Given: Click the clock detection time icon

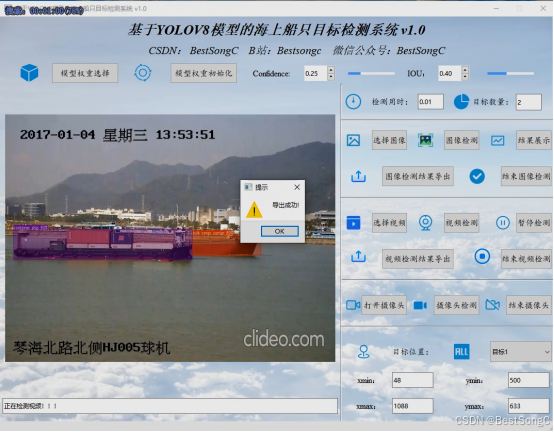Looking at the screenshot, I should coord(353,102).
